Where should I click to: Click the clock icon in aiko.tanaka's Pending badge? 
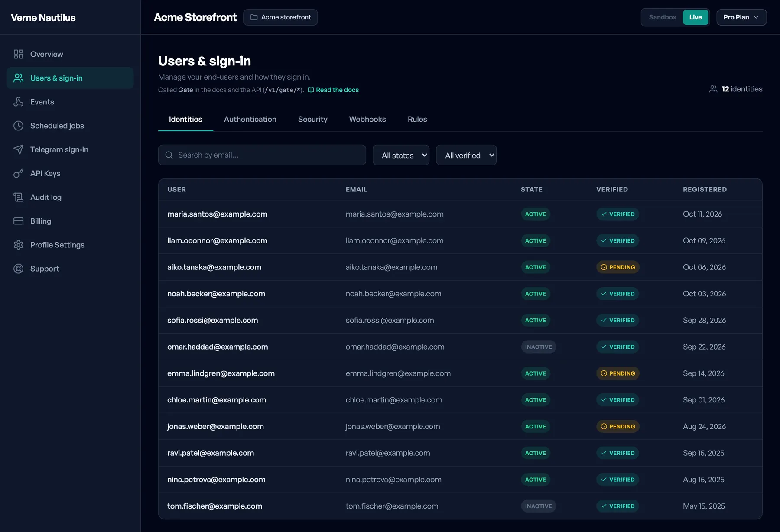[x=604, y=267]
